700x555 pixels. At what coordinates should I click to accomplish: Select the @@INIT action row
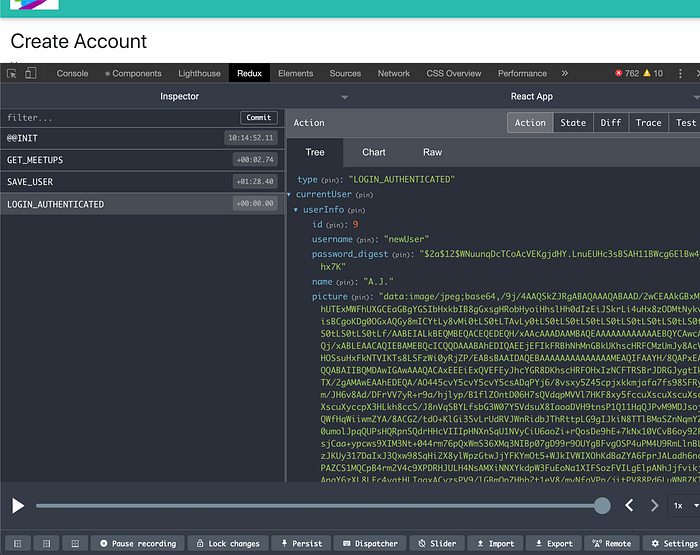click(142, 138)
